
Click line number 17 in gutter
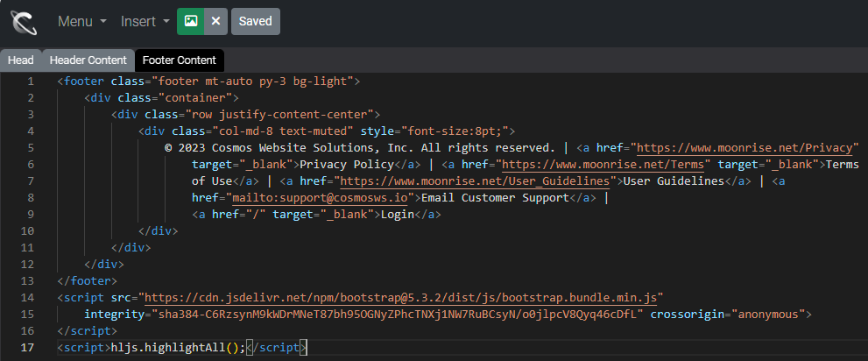tap(28, 347)
